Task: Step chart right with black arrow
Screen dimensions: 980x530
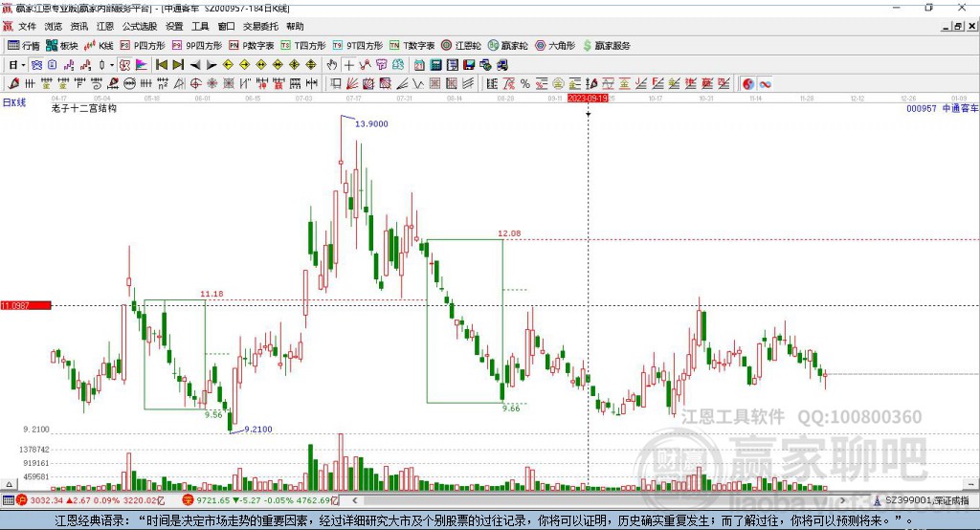Action: pyautogui.click(x=212, y=65)
